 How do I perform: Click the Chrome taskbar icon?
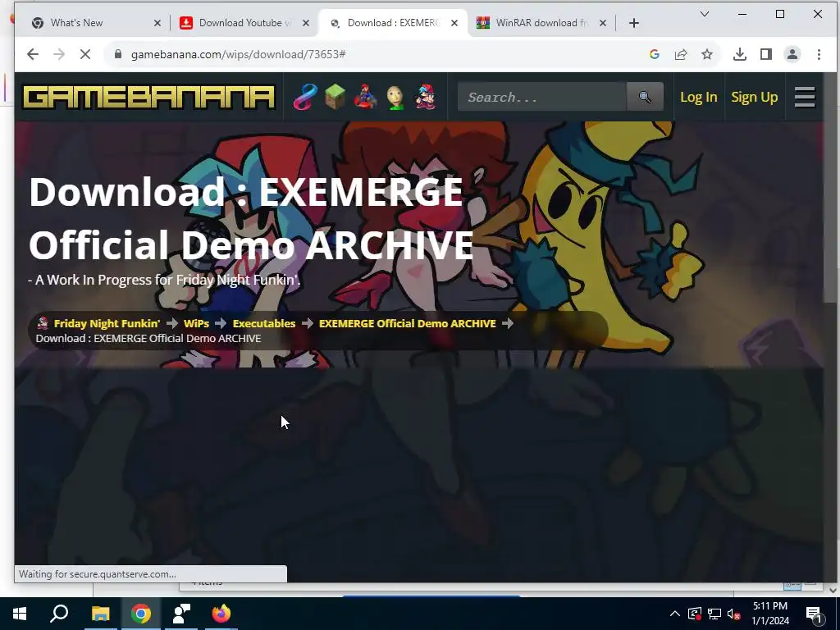click(x=141, y=614)
